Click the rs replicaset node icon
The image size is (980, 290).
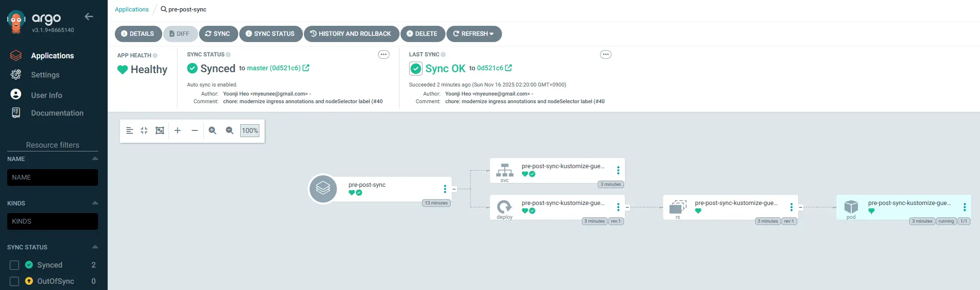pos(678,207)
